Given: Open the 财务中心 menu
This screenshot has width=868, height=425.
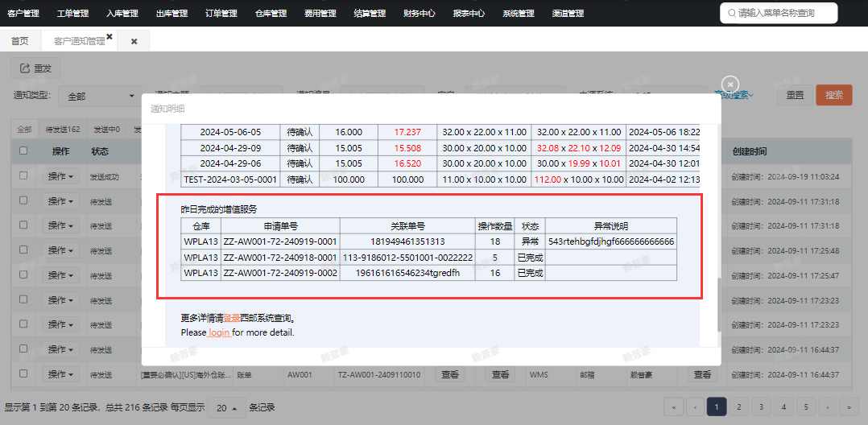Looking at the screenshot, I should tap(419, 13).
